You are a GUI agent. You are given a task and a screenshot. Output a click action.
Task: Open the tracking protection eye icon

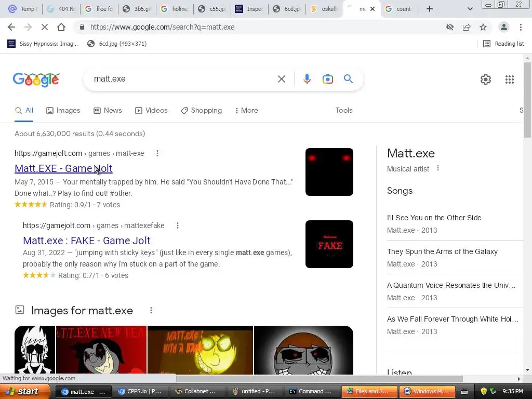(450, 27)
